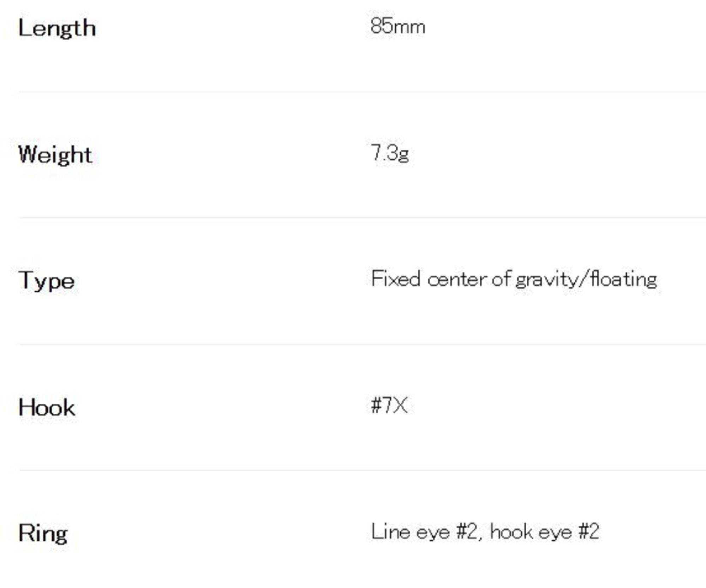This screenshot has width=706, height=588.
Task: Click the word "floating" in Type value
Action: (623, 280)
